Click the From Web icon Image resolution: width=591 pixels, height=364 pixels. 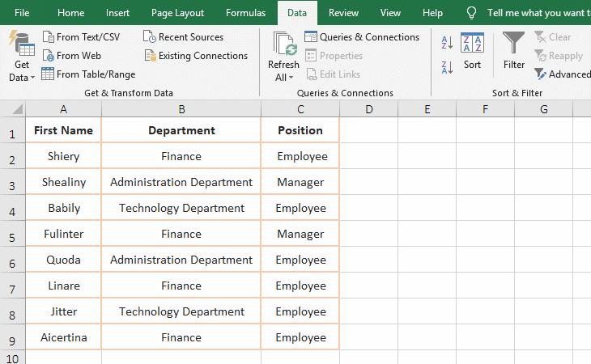(49, 56)
